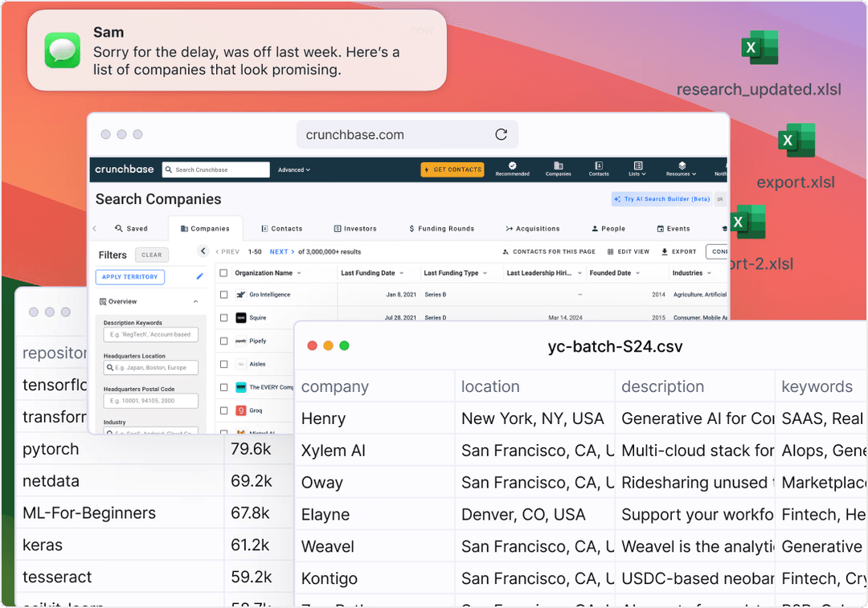The width and height of the screenshot is (868, 608).
Task: Check the Gro Intelligence row checkbox
Action: click(x=223, y=295)
